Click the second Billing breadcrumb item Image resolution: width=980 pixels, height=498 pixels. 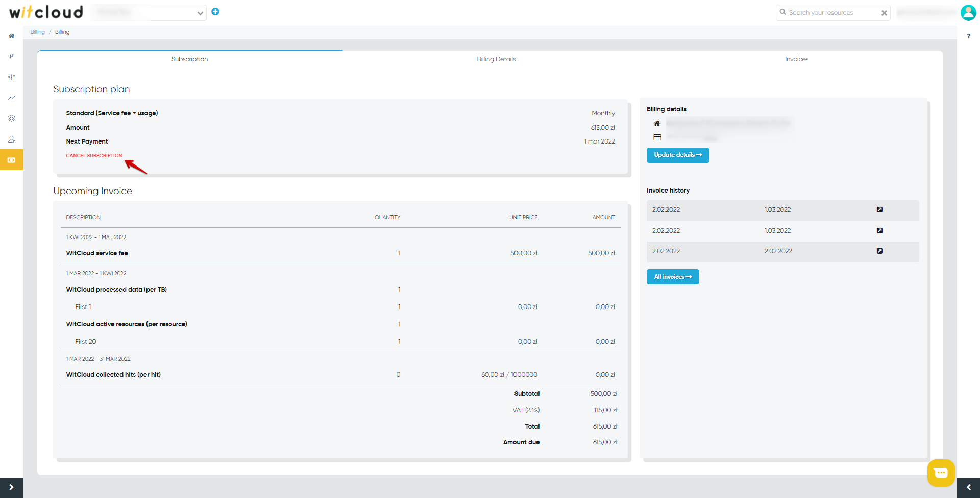pyautogui.click(x=62, y=32)
